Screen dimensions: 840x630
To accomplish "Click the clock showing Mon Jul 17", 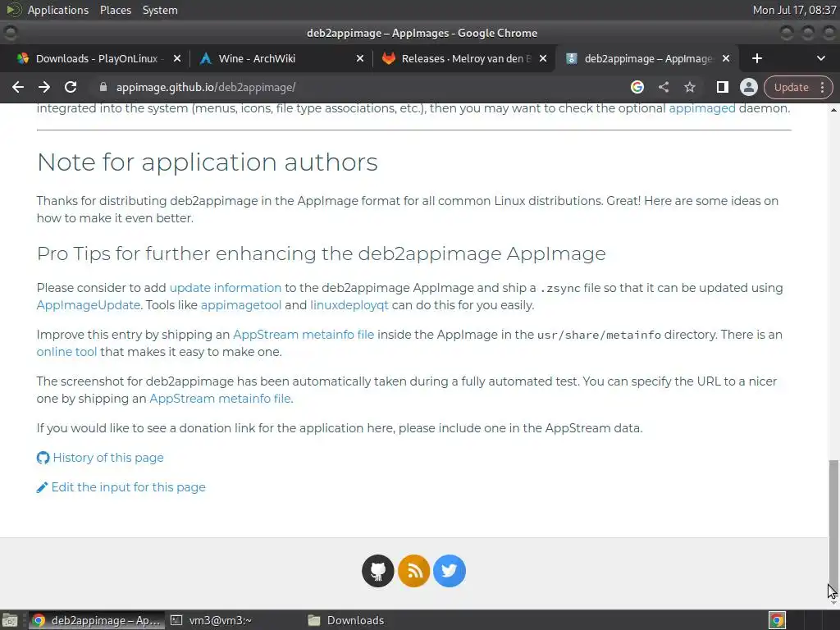I will click(794, 10).
